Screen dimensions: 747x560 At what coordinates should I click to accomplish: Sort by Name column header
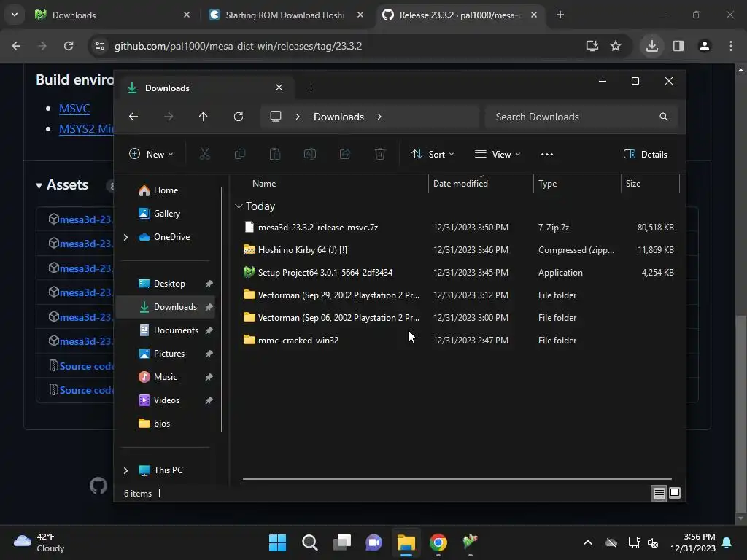click(264, 183)
